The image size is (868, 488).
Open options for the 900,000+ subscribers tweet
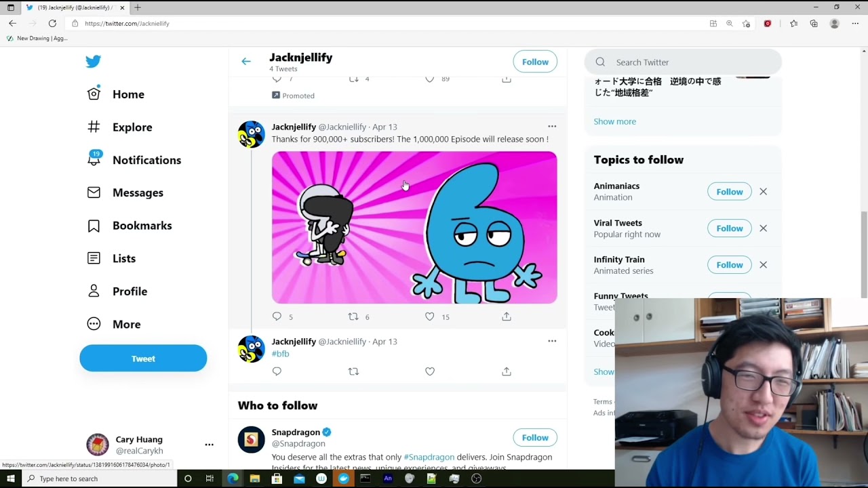[552, 127]
